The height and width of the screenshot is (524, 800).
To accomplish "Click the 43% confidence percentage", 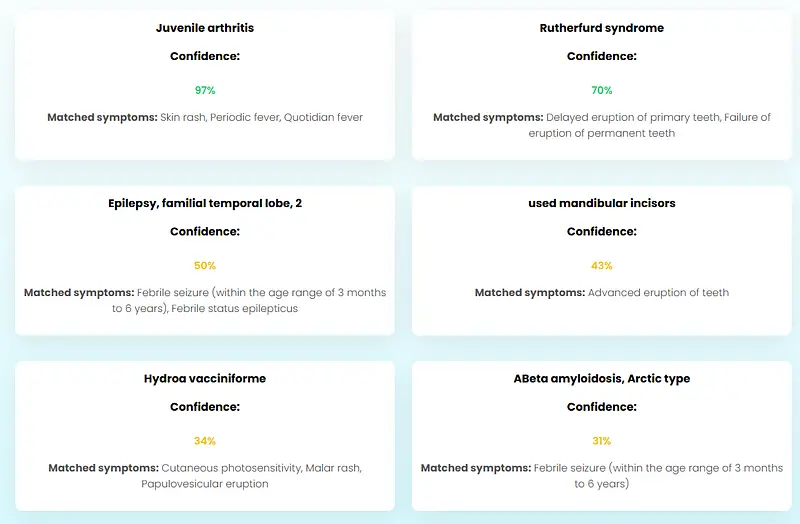I will pyautogui.click(x=602, y=266).
